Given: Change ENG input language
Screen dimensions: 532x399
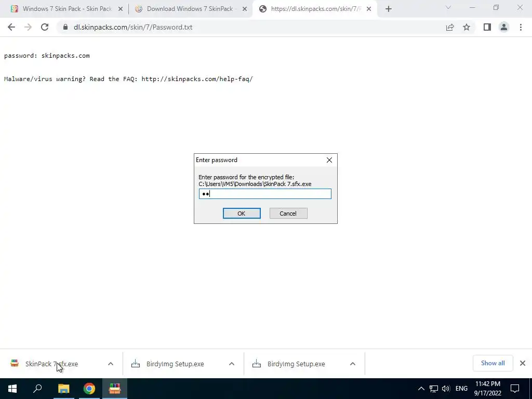Looking at the screenshot, I should (x=461, y=389).
